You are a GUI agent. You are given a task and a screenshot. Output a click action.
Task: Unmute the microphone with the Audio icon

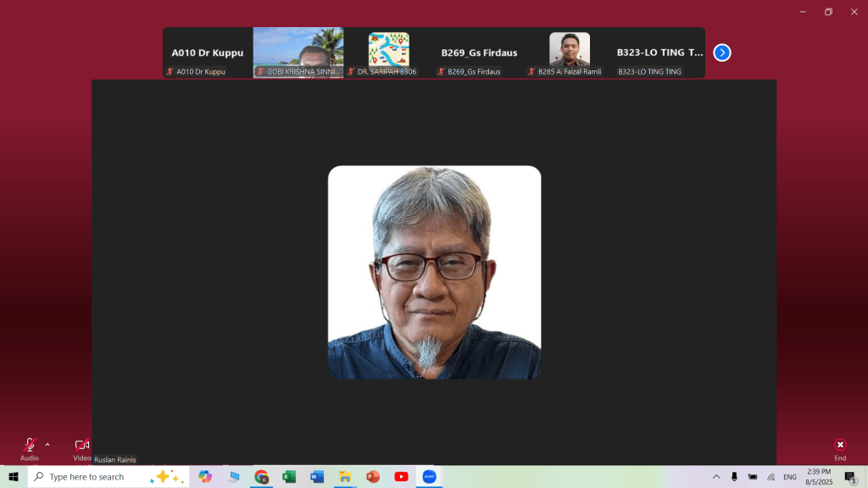coord(30,446)
